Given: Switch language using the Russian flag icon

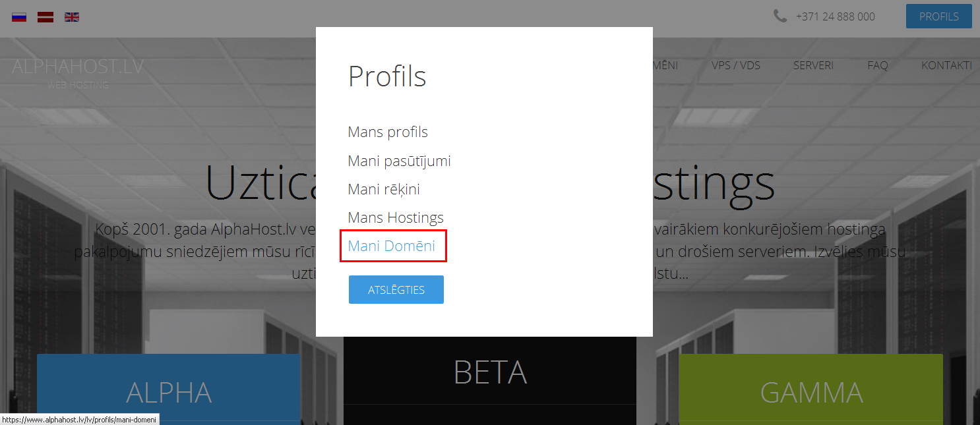Looking at the screenshot, I should pos(19,17).
